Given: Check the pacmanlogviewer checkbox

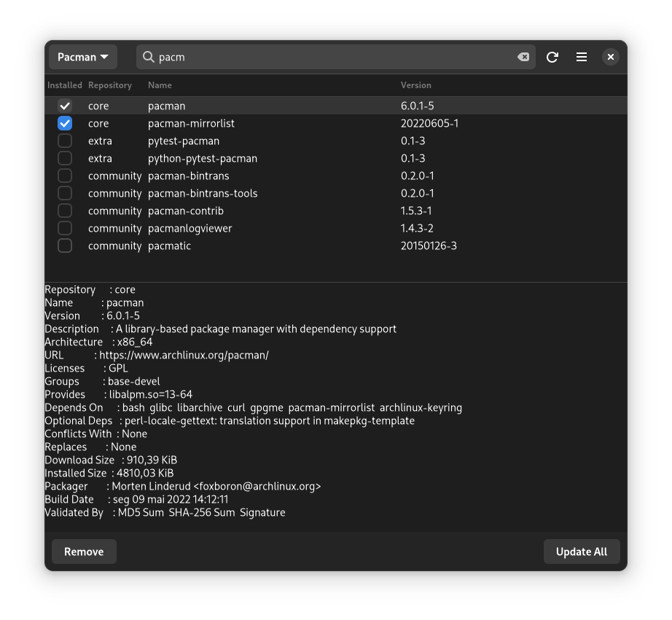Looking at the screenshot, I should point(65,228).
